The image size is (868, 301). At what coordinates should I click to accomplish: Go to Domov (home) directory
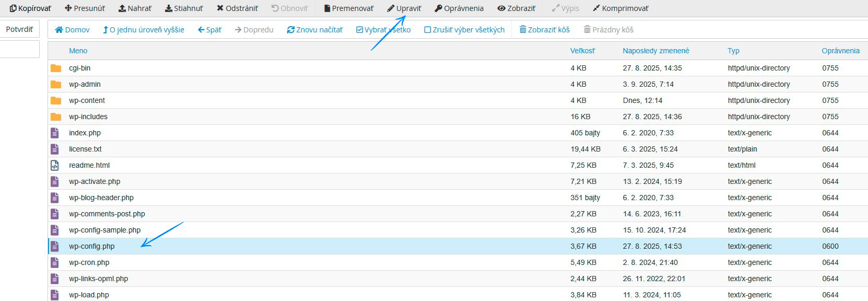[73, 30]
